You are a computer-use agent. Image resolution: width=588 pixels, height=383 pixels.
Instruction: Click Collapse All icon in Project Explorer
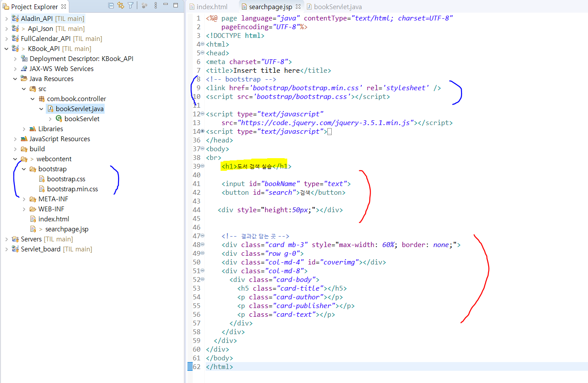(x=111, y=6)
